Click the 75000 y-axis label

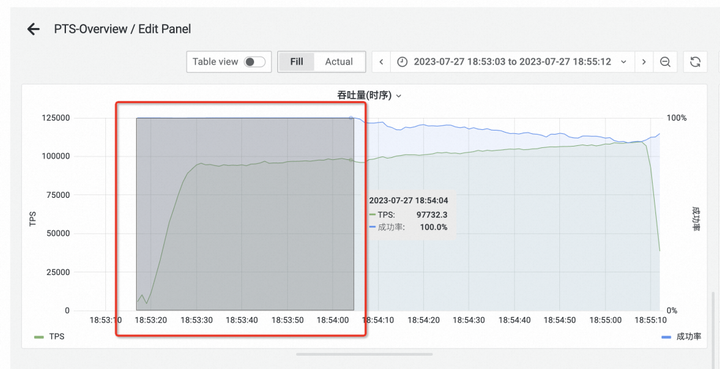pos(58,195)
